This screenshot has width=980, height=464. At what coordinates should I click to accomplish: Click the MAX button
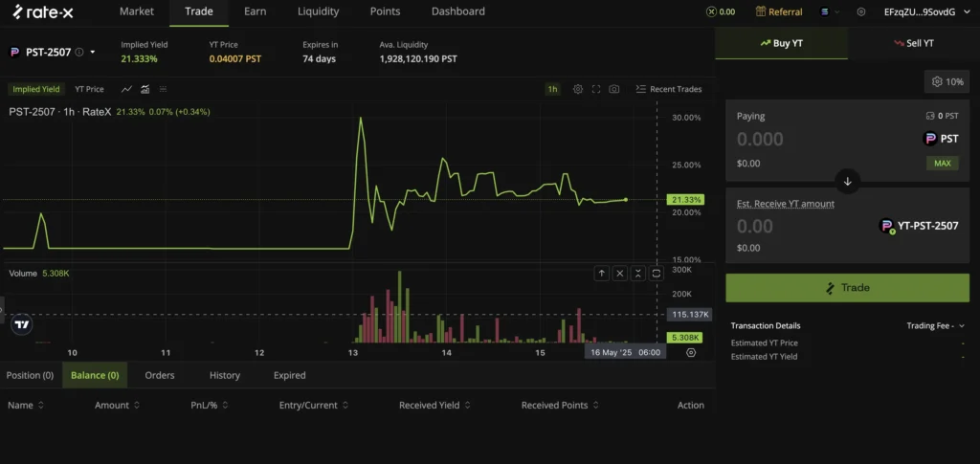pyautogui.click(x=942, y=164)
